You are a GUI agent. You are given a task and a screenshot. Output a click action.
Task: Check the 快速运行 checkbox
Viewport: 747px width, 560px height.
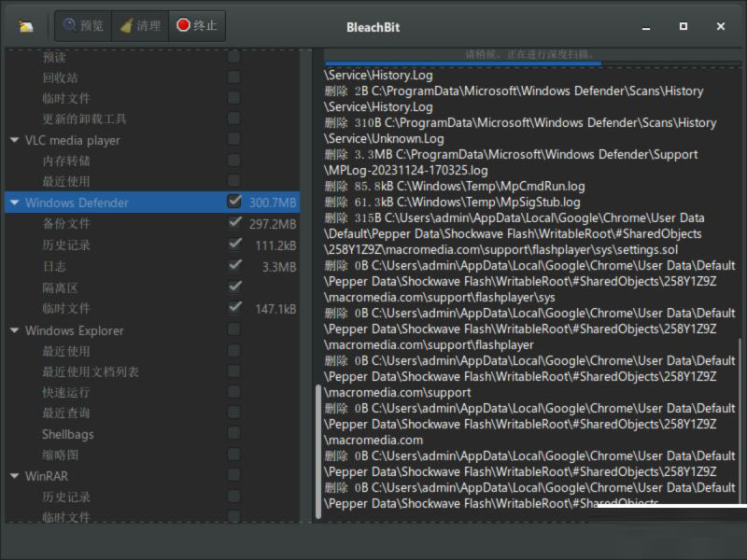[x=234, y=391]
